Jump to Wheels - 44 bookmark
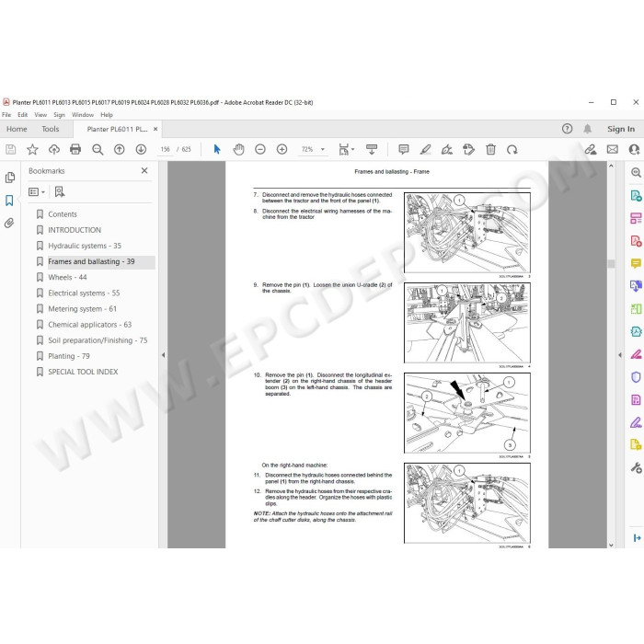 click(67, 277)
